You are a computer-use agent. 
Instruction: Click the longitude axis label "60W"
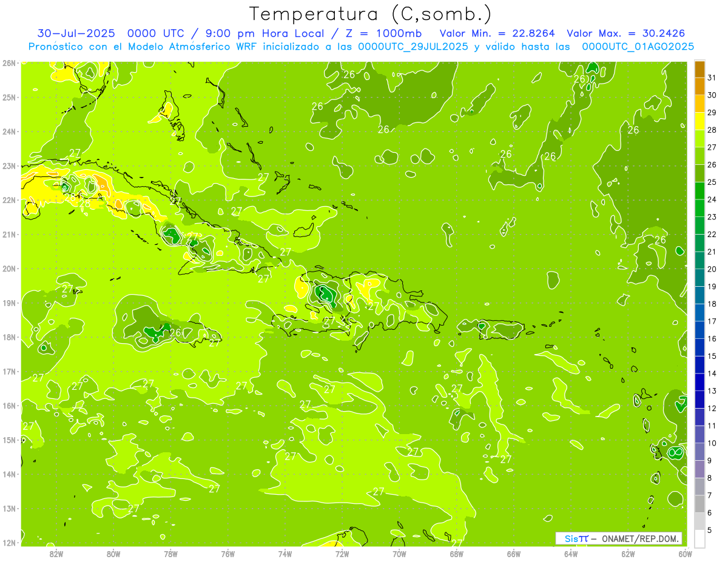pos(685,554)
